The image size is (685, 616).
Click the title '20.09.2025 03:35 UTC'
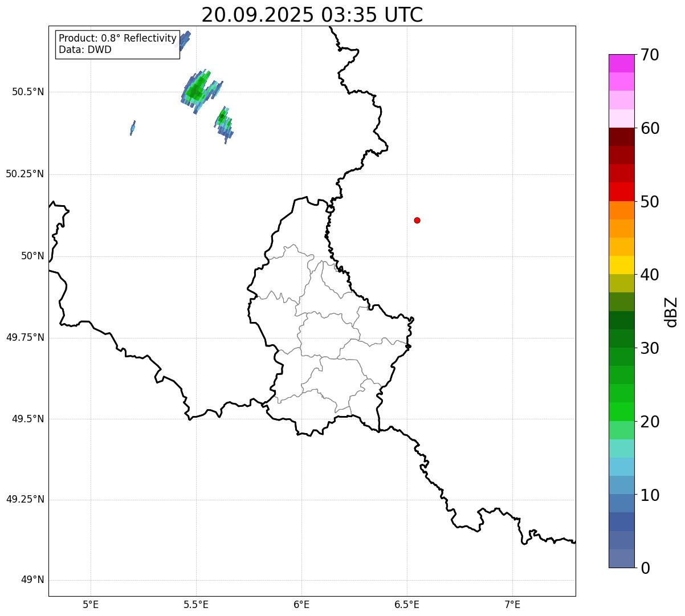click(x=312, y=15)
